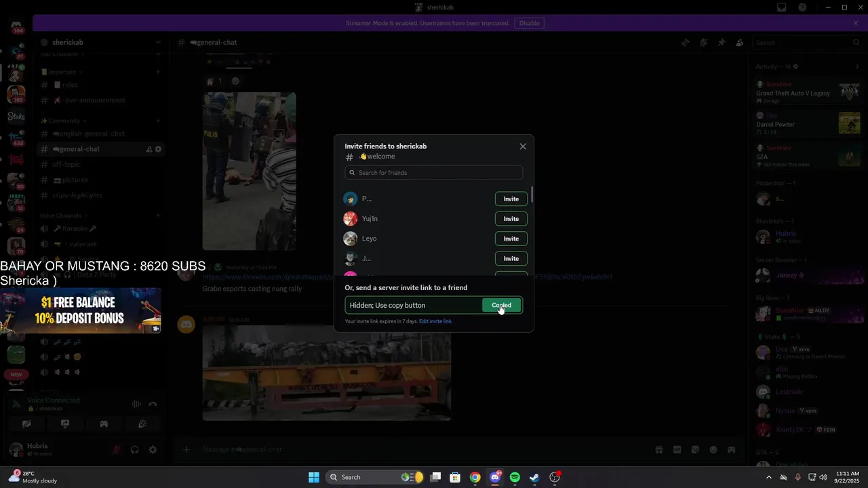Open noise suppression settings
This screenshot has width=868, height=488.
tap(136, 404)
